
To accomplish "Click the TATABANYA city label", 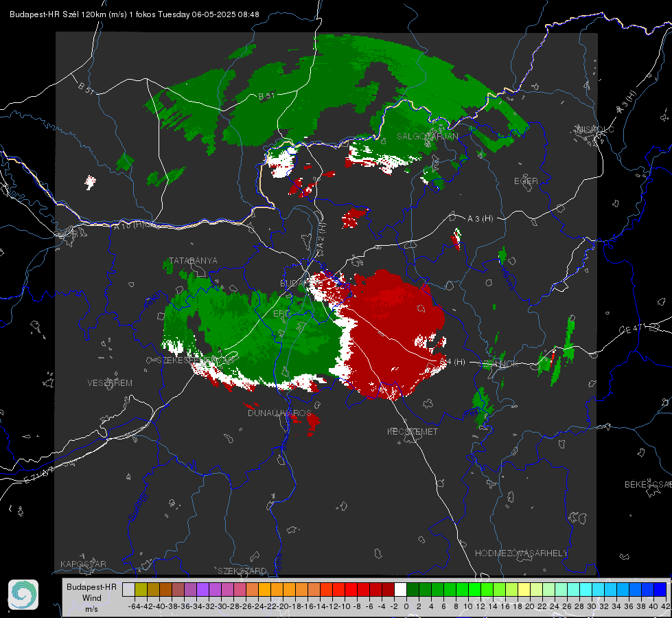I will coord(194,260).
